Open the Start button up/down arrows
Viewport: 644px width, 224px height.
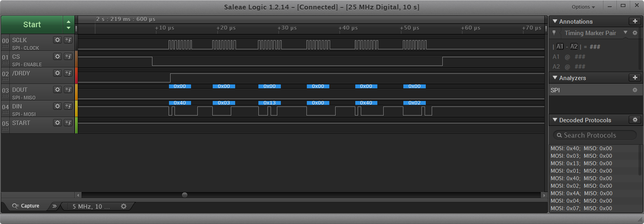pyautogui.click(x=69, y=24)
